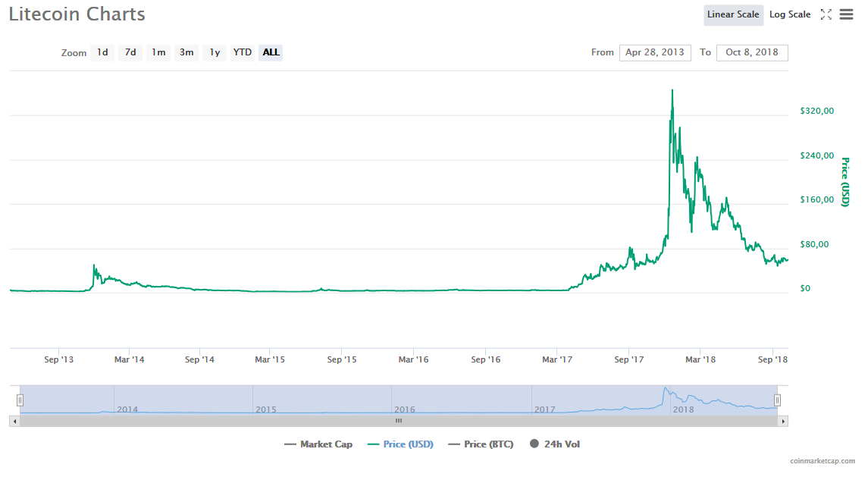Screen dimensions: 868x477
Task: Click the $80,00 price axis label
Action: 814,244
